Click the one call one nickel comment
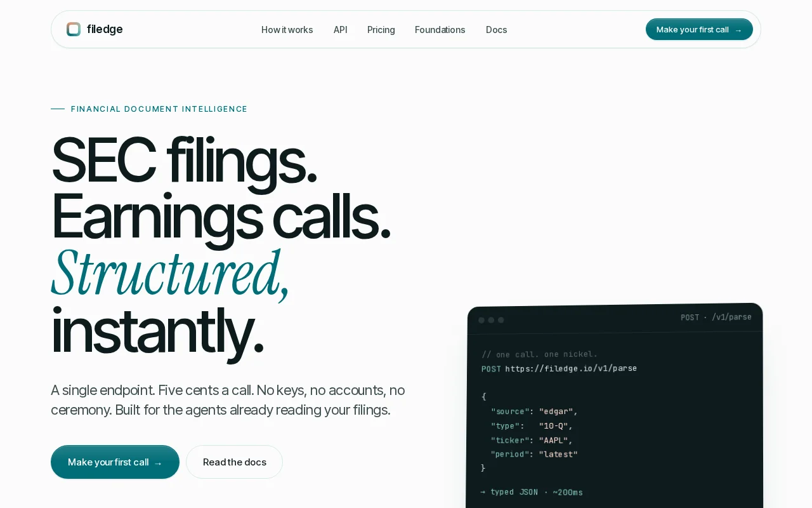This screenshot has width=812, height=508. coord(540,354)
